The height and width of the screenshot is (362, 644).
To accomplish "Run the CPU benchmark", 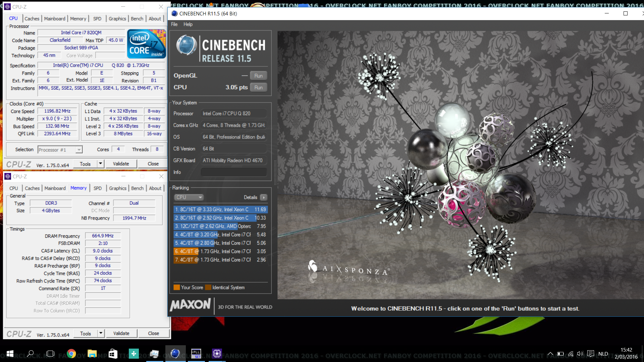I will 259,87.
